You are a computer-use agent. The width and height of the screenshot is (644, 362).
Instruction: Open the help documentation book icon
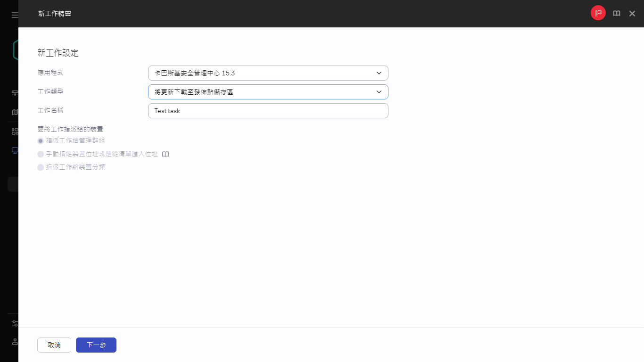pos(616,13)
